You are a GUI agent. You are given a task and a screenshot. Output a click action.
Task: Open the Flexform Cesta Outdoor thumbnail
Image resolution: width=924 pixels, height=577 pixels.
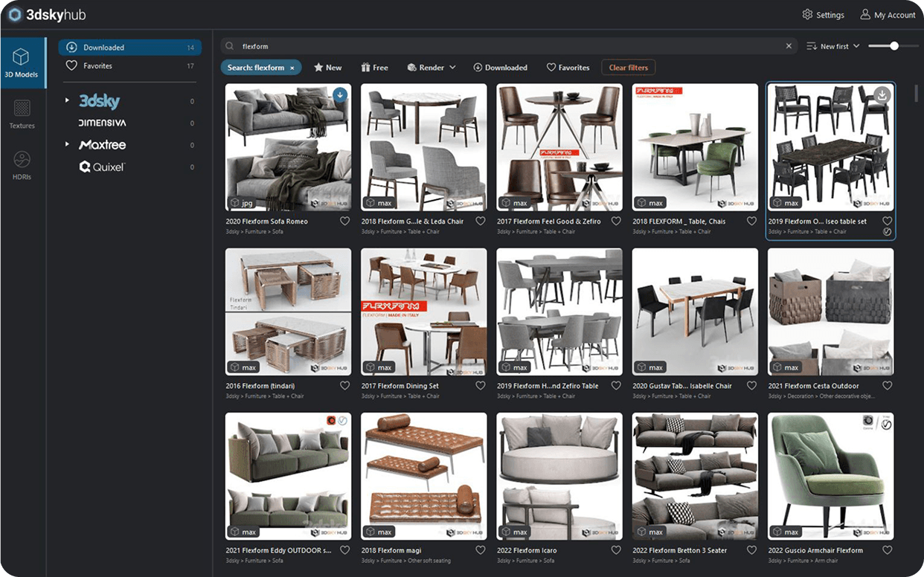(831, 312)
